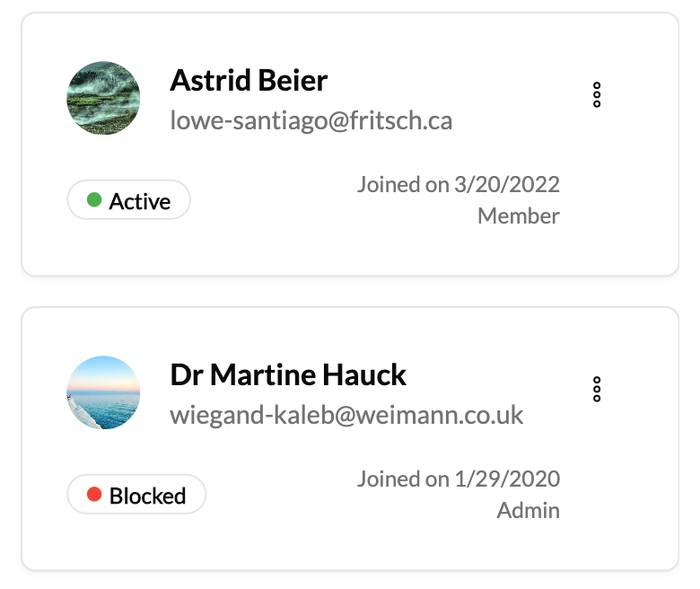The height and width of the screenshot is (589, 700).
Task: Click email wiegand-kaleb@weimann.co.uk
Action: point(346,415)
